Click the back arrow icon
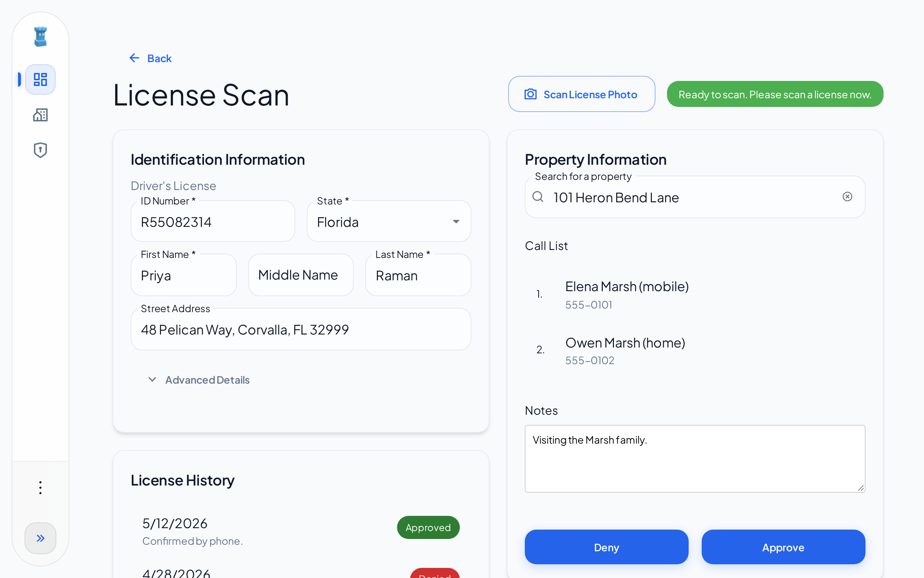924x578 pixels. 134,58
